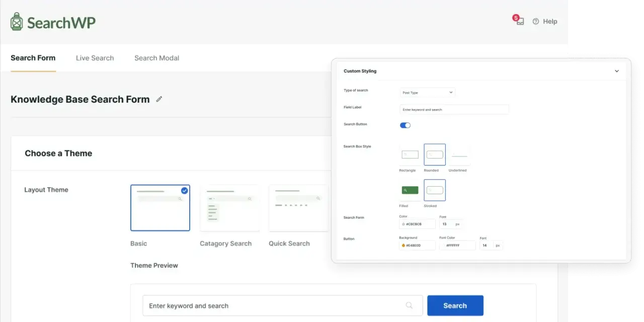The height and width of the screenshot is (322, 644).
Task: Click the px unit for Button font
Action: click(x=498, y=246)
